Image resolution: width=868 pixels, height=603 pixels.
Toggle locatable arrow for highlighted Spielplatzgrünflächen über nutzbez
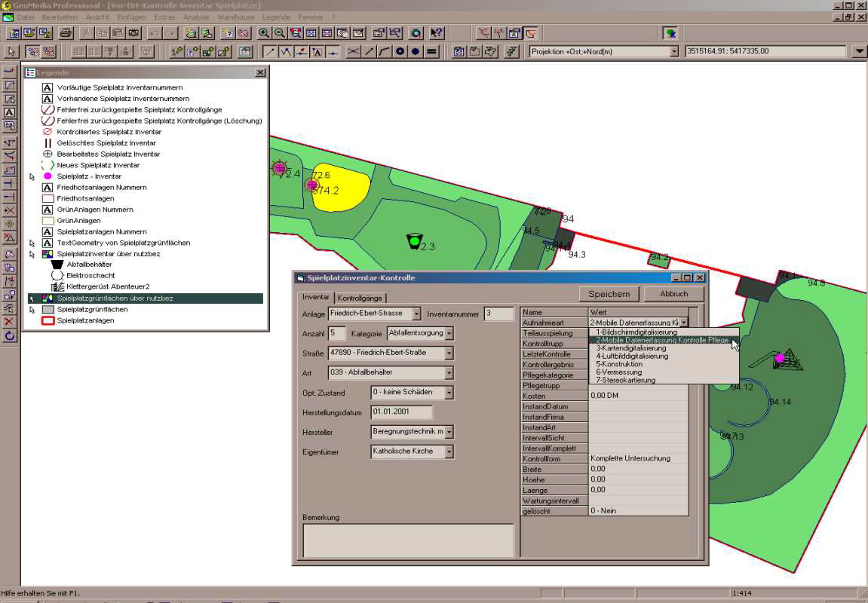tap(32, 298)
